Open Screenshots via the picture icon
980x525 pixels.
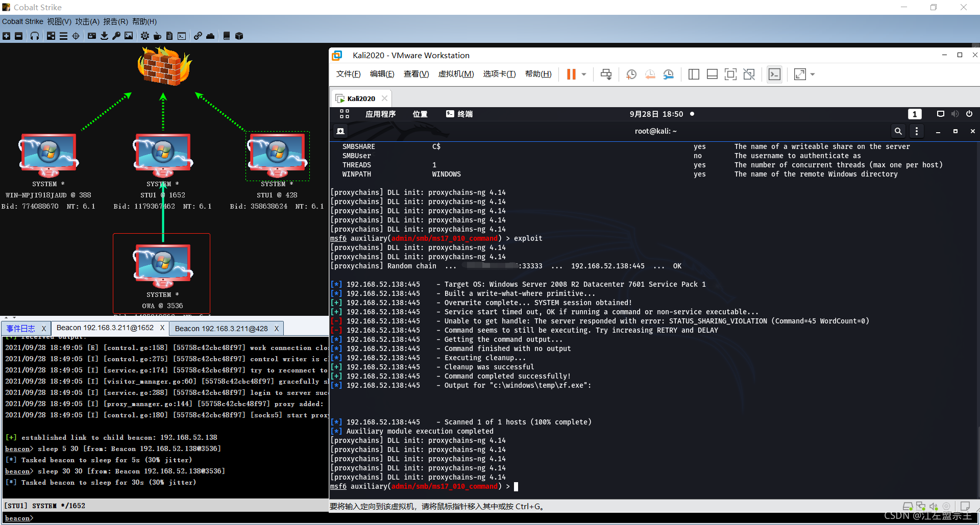point(129,36)
